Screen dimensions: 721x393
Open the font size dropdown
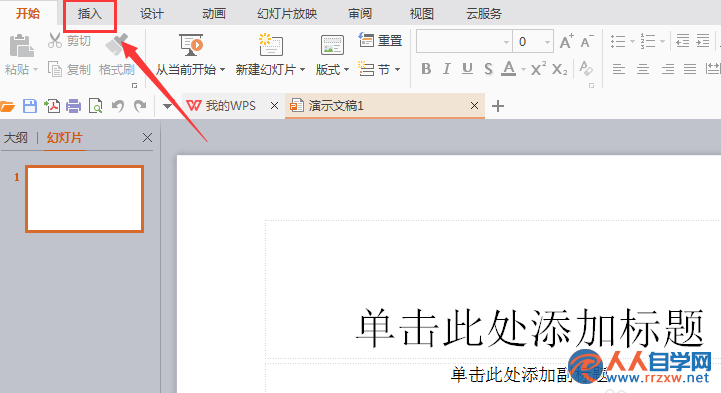click(547, 42)
